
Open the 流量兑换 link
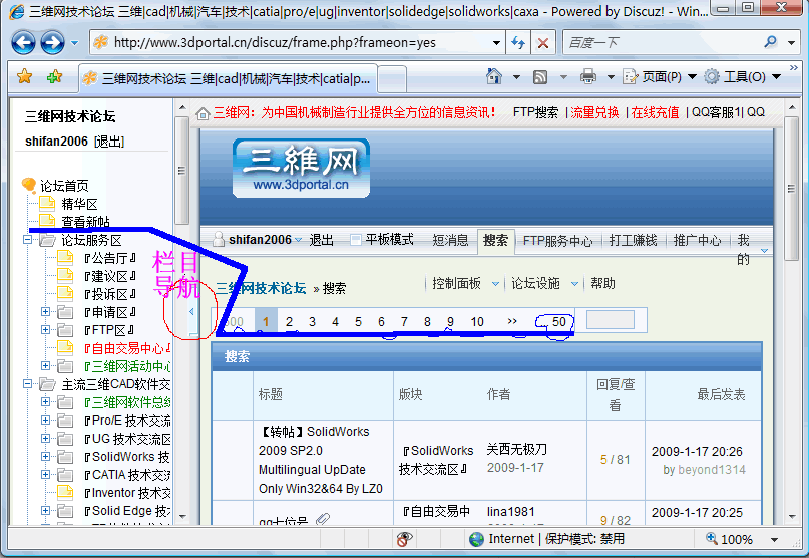coord(594,112)
